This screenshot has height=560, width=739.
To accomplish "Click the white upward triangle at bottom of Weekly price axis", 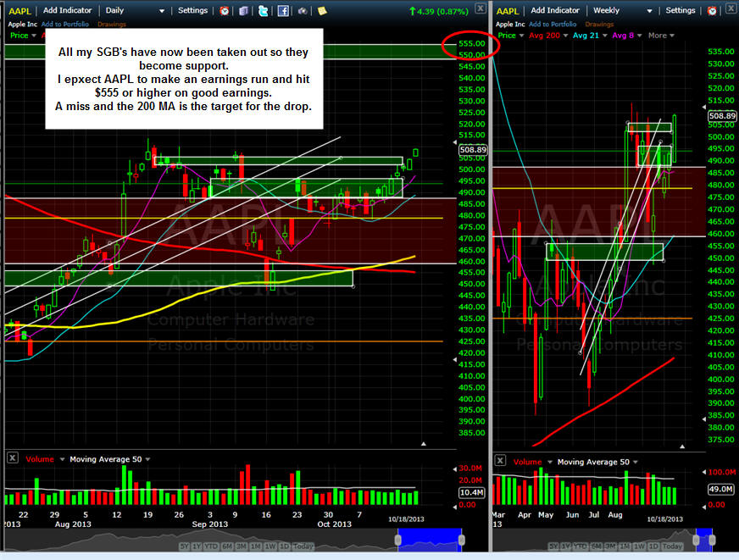I will pyautogui.click(x=682, y=446).
